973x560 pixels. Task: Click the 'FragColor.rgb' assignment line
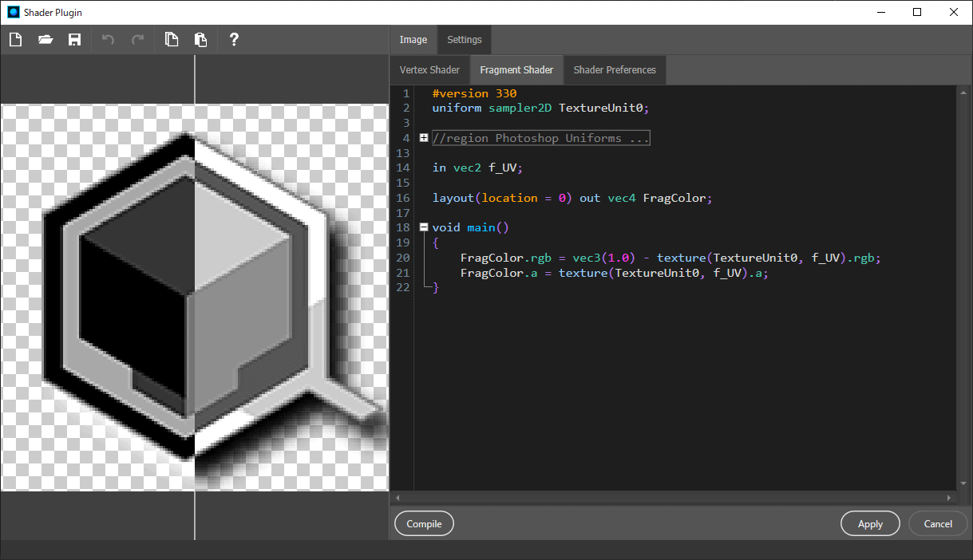(670, 258)
